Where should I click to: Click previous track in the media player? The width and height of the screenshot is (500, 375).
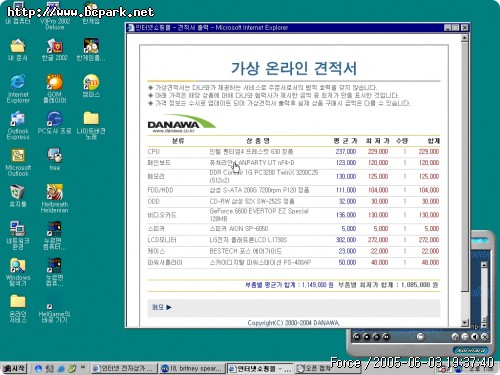(357, 337)
